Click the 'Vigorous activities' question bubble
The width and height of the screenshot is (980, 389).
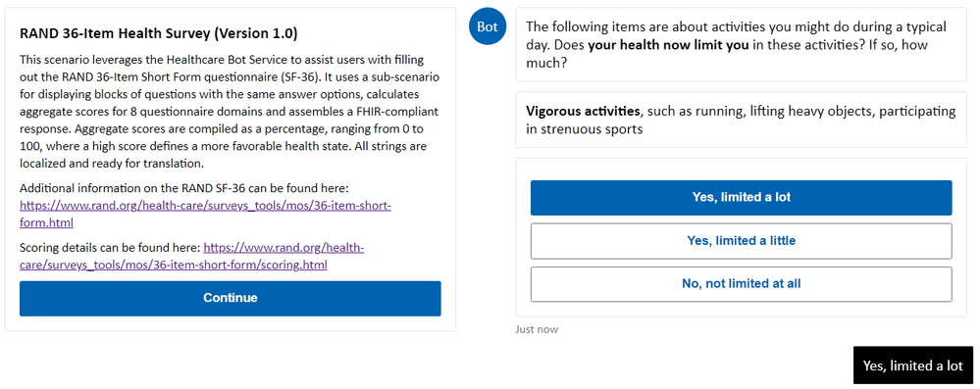coord(741,120)
